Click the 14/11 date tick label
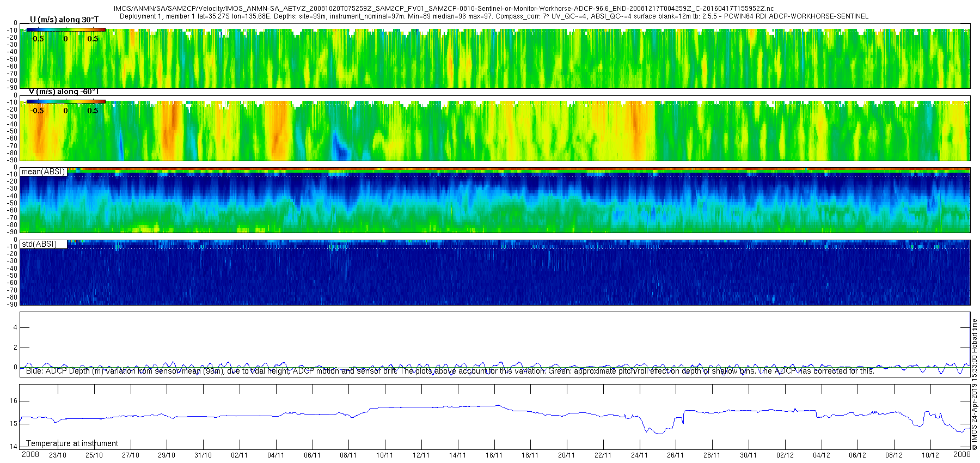Screen dimensions: 980x463 (x=458, y=455)
